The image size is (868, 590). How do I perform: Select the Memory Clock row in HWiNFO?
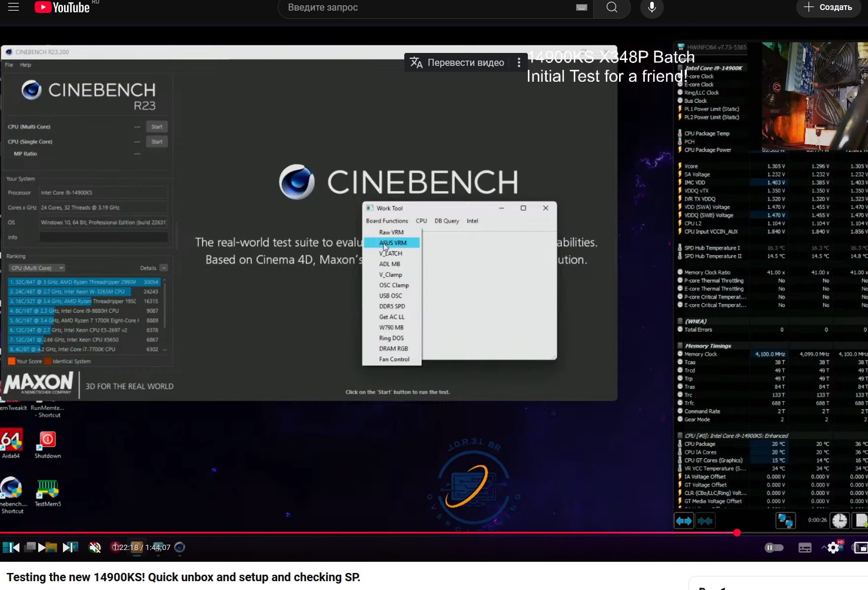coord(772,354)
